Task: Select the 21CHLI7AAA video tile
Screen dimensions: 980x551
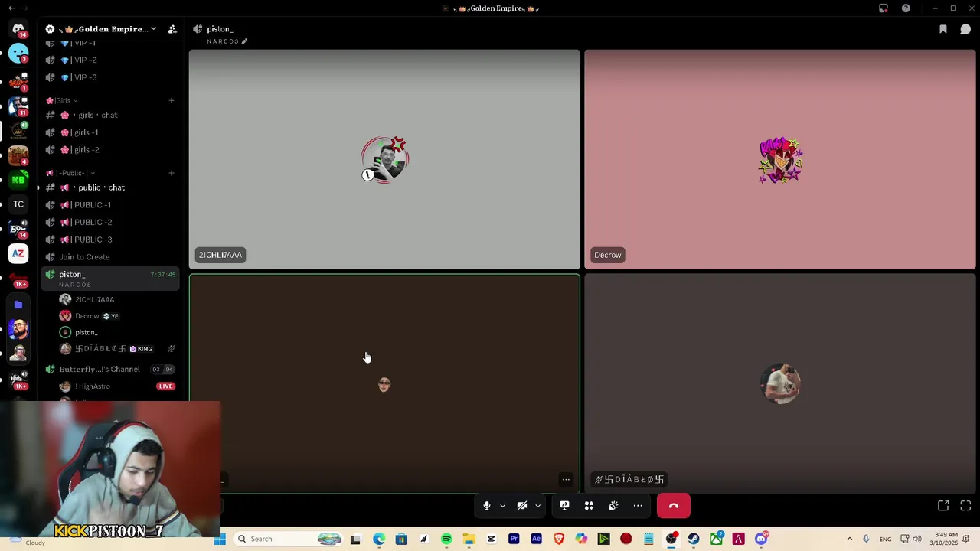Action: point(384,159)
